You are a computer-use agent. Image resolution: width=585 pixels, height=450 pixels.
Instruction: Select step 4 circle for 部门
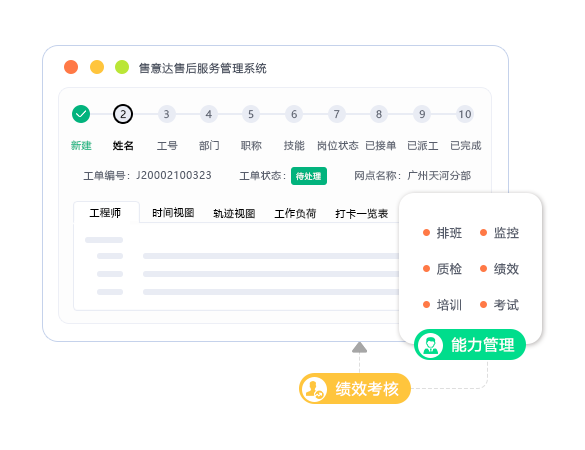[209, 114]
